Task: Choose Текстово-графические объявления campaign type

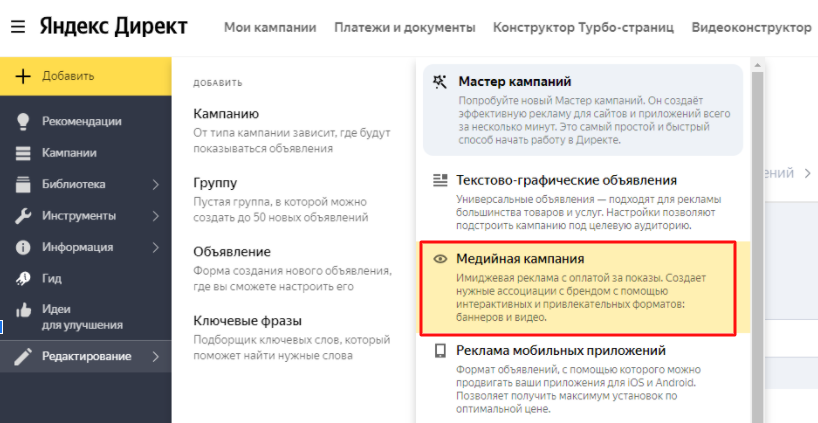Action: [566, 181]
